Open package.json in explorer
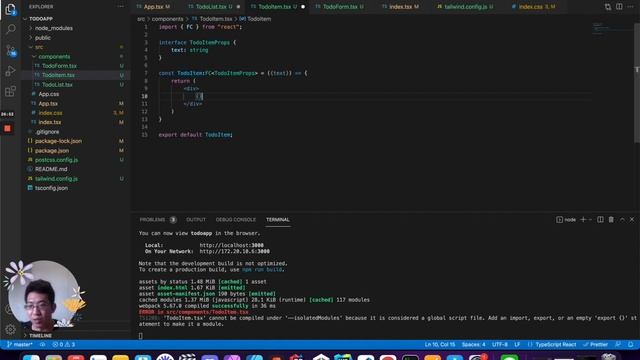Image resolution: width=640 pixels, height=360 pixels. point(52,150)
